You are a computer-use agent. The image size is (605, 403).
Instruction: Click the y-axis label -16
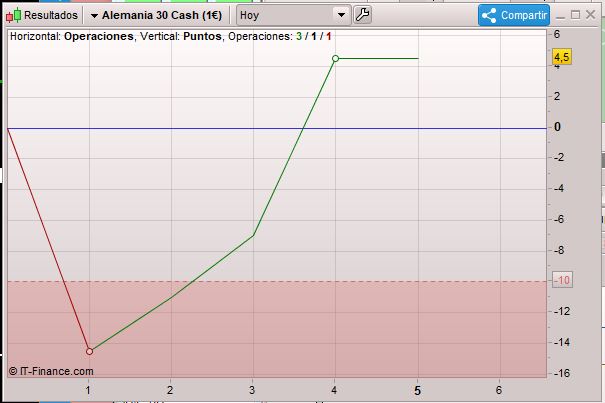pos(561,373)
